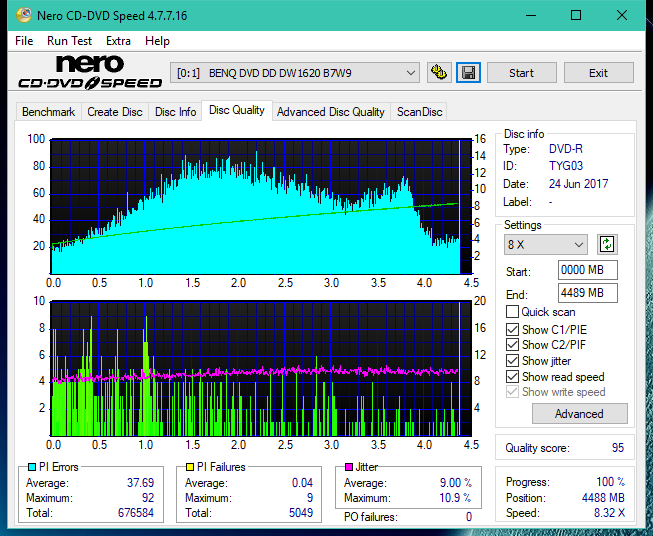Click the PI Failures lower graph
653x536 pixels.
(x=261, y=368)
